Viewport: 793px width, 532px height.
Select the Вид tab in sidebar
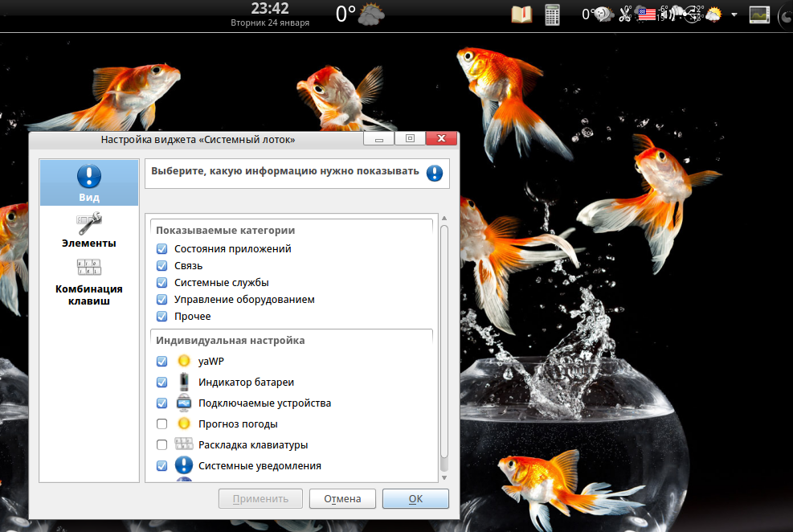tap(88, 182)
